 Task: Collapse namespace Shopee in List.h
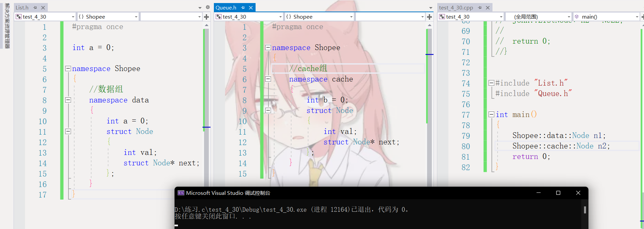click(x=68, y=69)
